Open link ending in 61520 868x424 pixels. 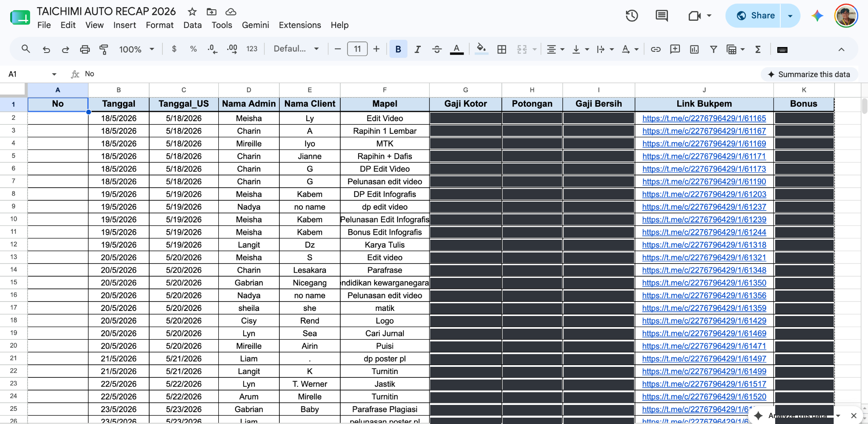704,396
